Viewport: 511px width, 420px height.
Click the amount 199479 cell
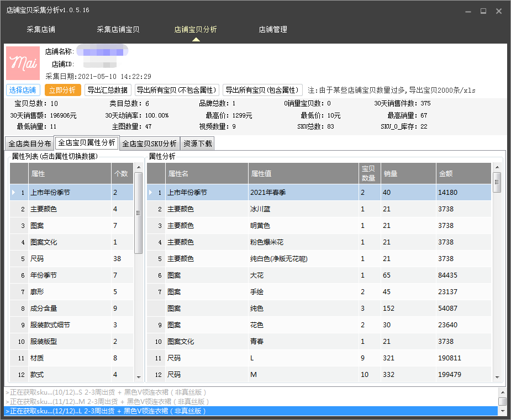(463, 374)
